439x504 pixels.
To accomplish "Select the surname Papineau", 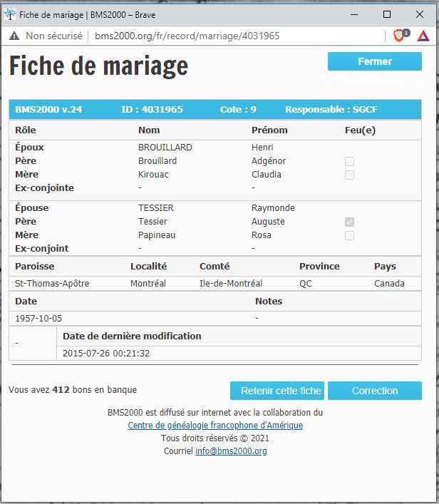I will [x=157, y=235].
